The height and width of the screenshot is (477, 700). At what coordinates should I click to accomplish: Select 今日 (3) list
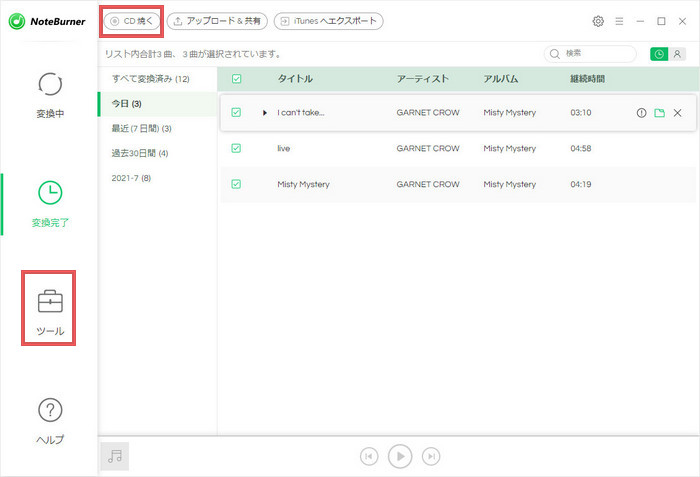(x=157, y=104)
